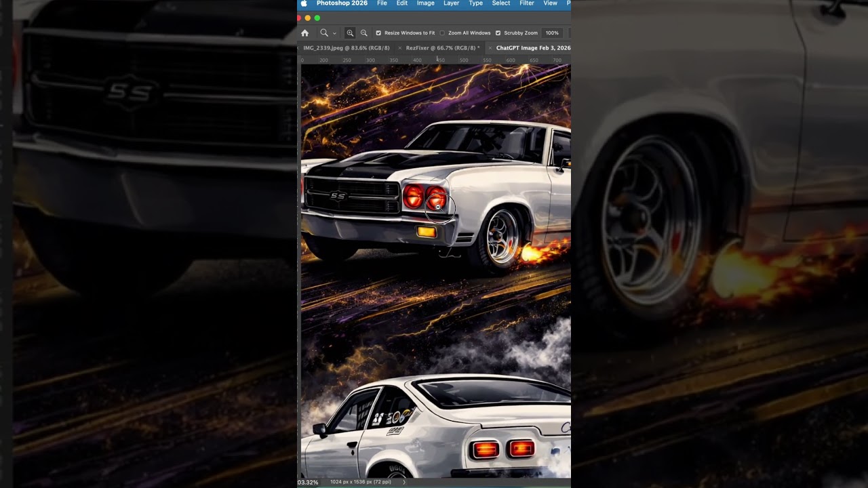Open the Edit menu
868x488 pixels.
coord(402,3)
